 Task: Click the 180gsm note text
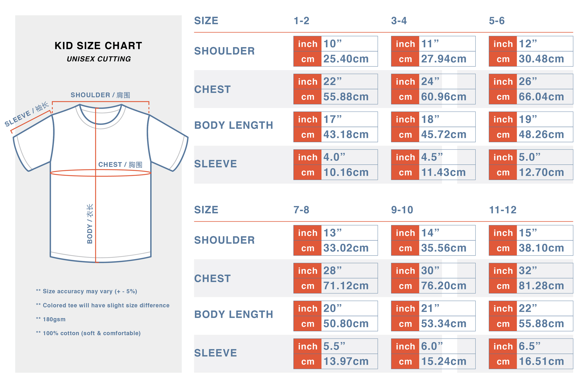(x=54, y=319)
